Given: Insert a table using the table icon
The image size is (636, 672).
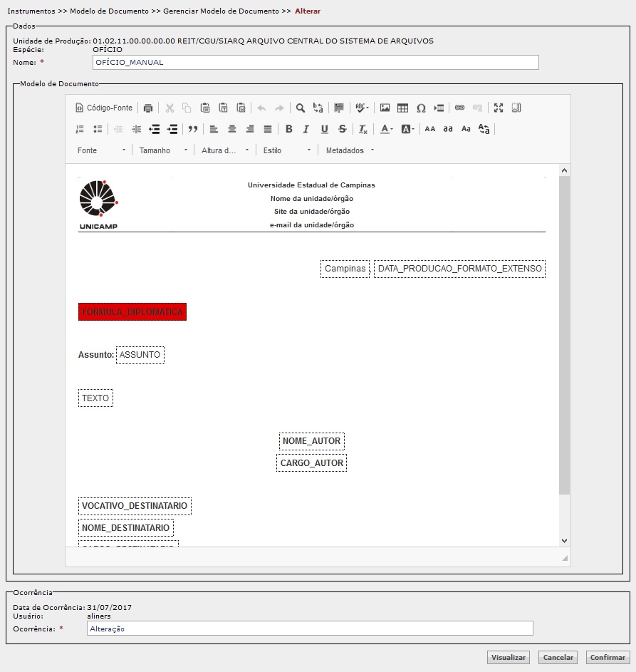Looking at the screenshot, I should [402, 108].
